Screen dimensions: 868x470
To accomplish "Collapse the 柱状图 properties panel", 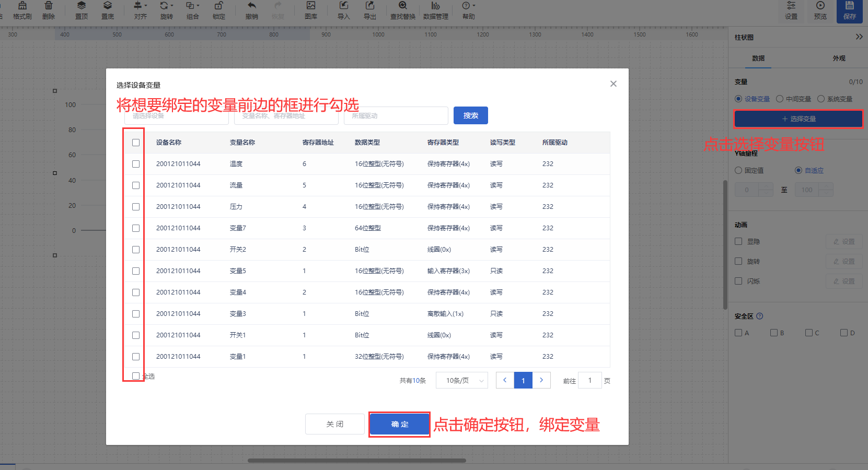I will pos(859,37).
